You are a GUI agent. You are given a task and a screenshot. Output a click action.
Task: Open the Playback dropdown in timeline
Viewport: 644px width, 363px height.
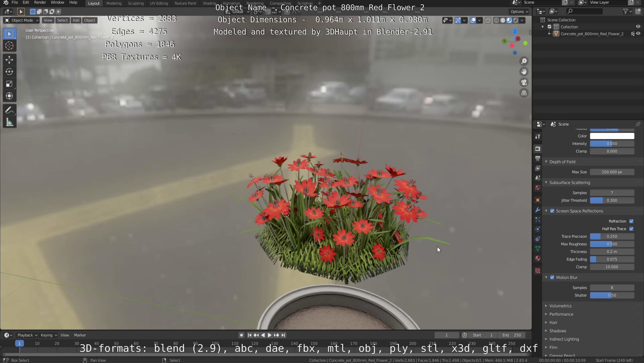pos(27,335)
